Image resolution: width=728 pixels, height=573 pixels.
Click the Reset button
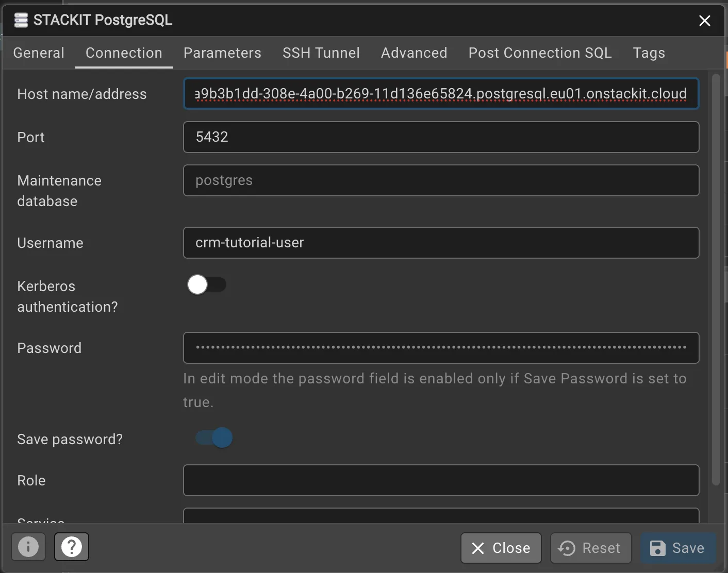tap(591, 548)
